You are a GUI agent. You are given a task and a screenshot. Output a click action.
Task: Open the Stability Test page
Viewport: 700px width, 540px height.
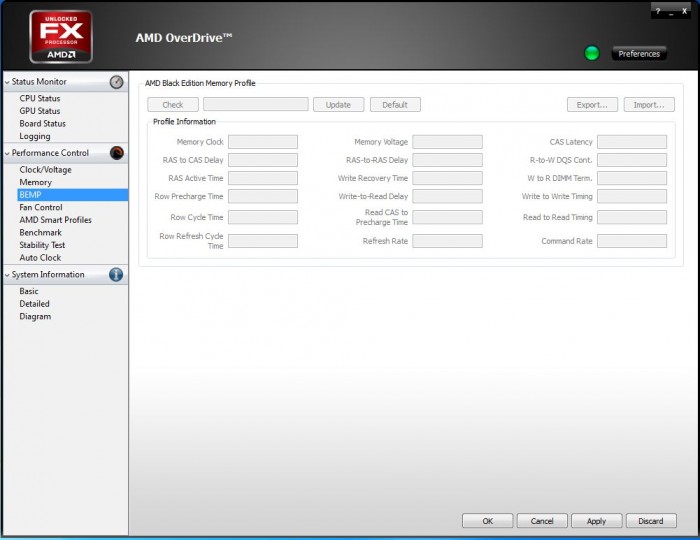42,245
